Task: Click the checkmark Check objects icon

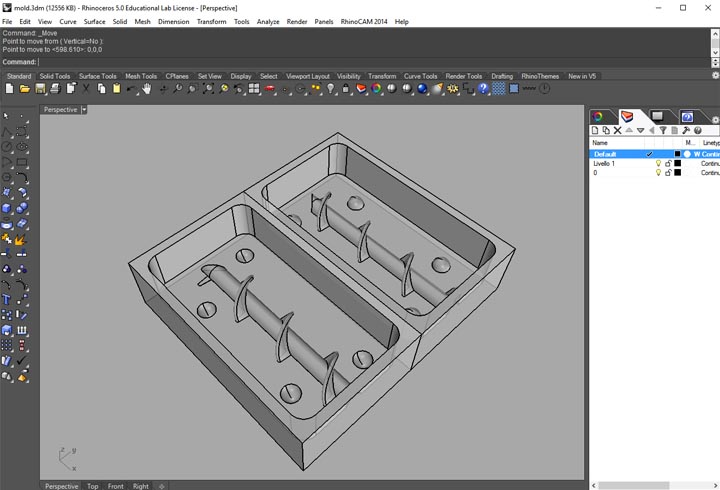Action: (x=22, y=361)
